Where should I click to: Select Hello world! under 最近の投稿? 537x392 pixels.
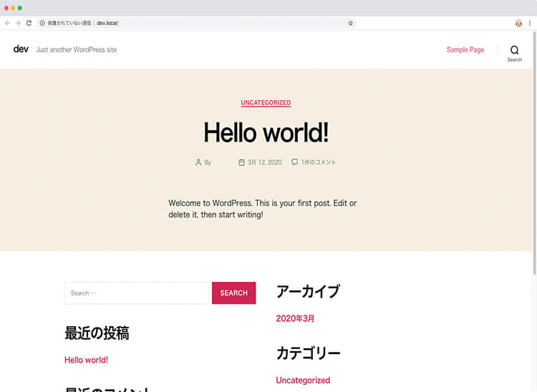coord(86,361)
